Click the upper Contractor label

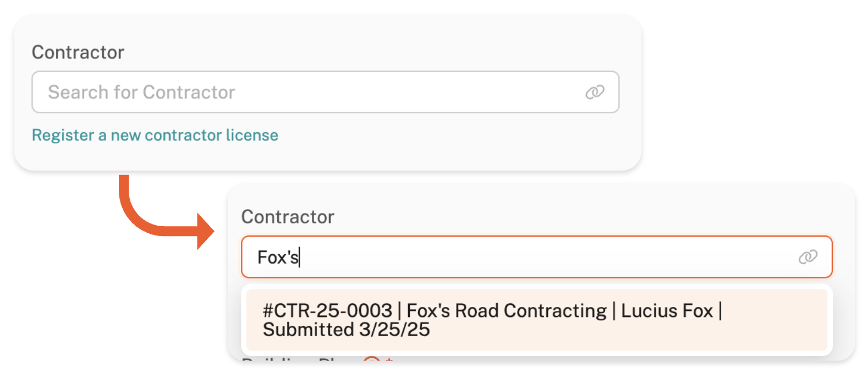(78, 52)
